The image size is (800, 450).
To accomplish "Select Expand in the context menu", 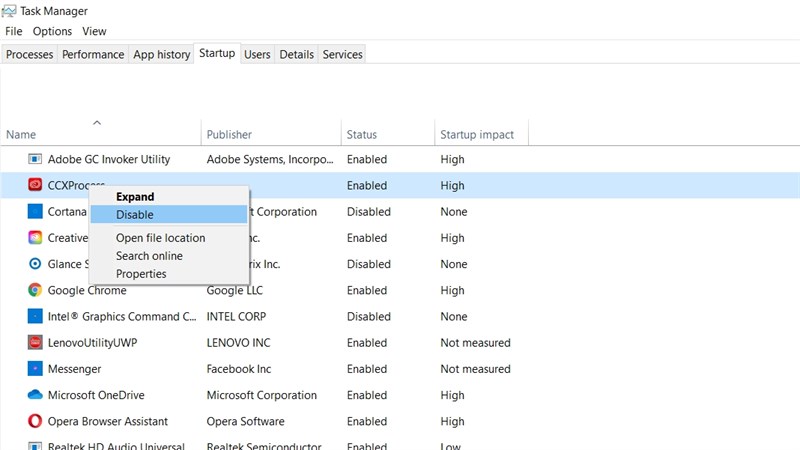I will pos(135,197).
